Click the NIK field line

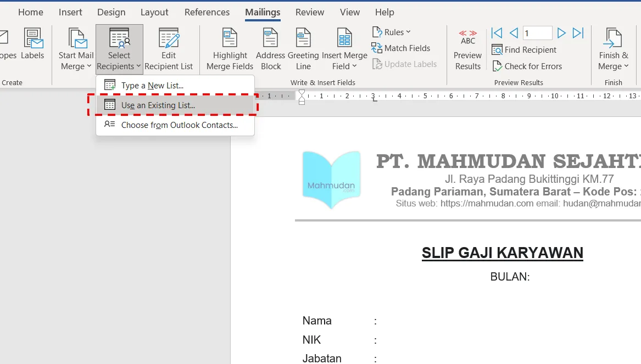click(339, 340)
